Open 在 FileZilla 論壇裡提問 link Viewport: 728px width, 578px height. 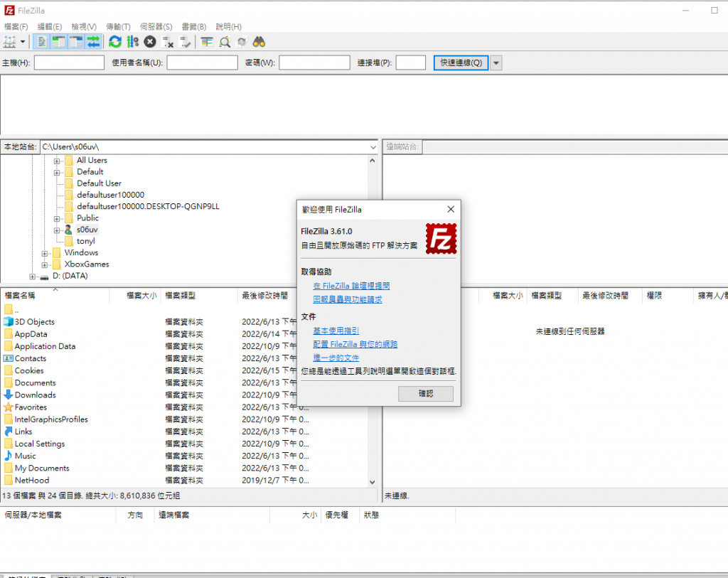[351, 286]
